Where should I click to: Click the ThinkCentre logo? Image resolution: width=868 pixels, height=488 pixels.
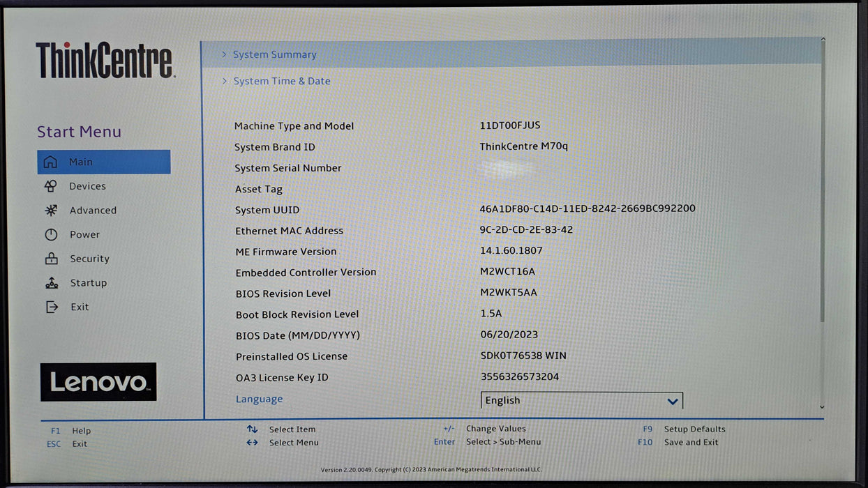pos(105,60)
